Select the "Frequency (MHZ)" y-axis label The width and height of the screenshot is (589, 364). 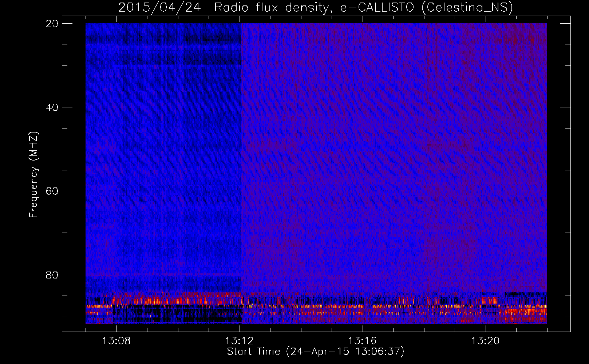click(x=33, y=175)
